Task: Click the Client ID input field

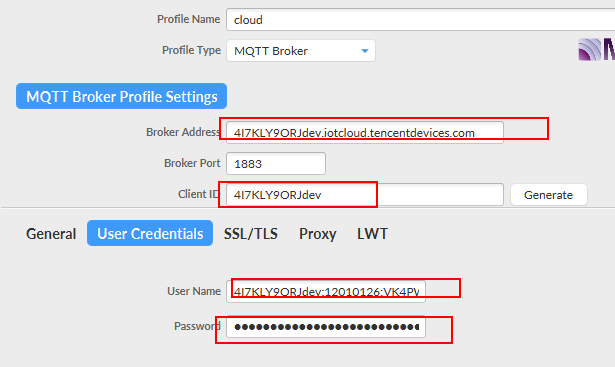Action: [365, 194]
